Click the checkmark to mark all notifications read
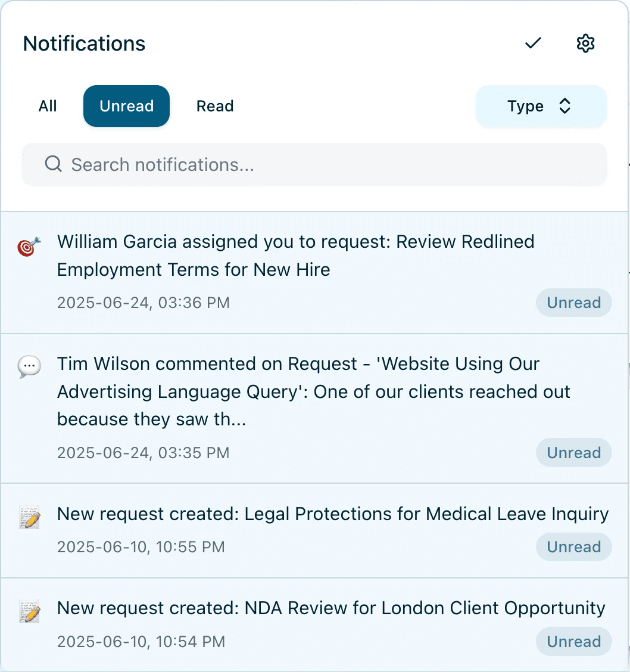The width and height of the screenshot is (630, 672). 533,43
